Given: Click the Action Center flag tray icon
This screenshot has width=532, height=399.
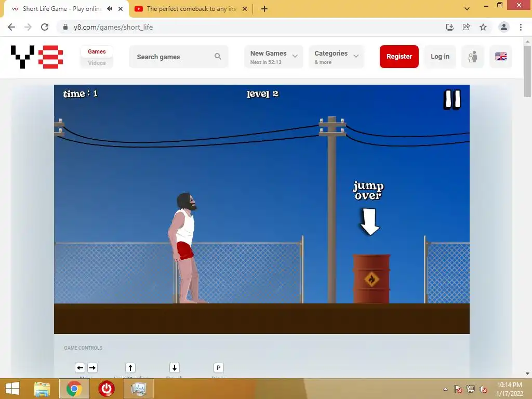Looking at the screenshot, I should pyautogui.click(x=458, y=389).
